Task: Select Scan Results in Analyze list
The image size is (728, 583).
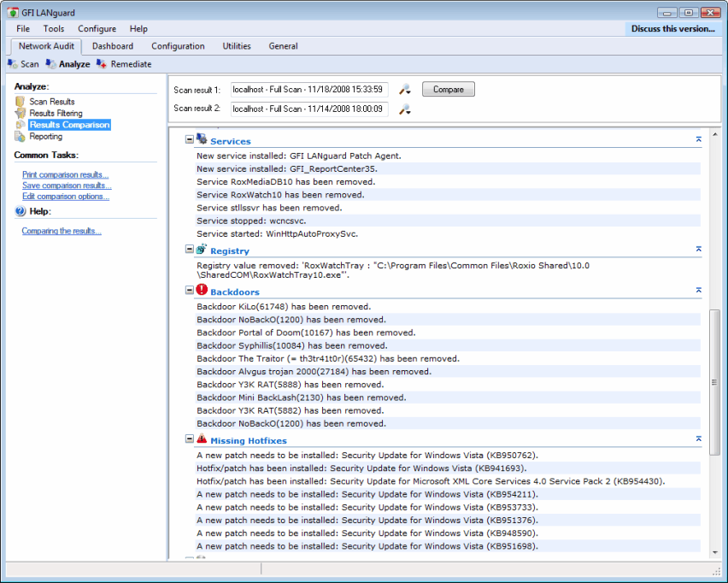Action: 52,101
